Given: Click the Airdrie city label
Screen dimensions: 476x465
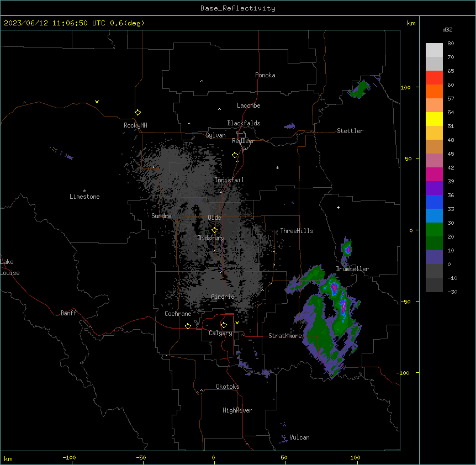Looking at the screenshot, I should coord(223,297).
